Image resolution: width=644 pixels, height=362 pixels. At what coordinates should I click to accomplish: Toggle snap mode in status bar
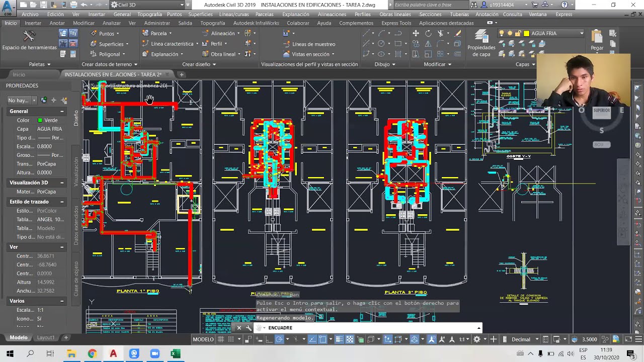click(231, 339)
